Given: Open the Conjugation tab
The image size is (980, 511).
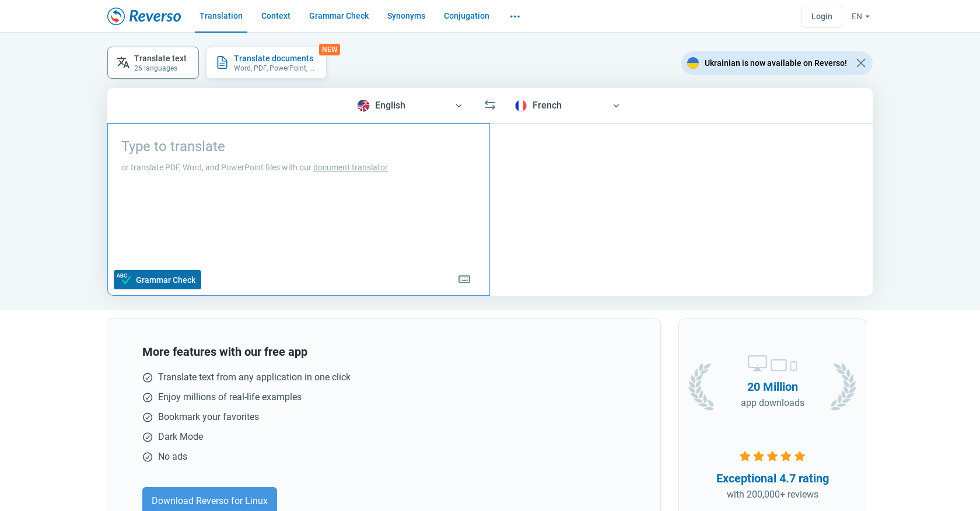Looking at the screenshot, I should [467, 16].
